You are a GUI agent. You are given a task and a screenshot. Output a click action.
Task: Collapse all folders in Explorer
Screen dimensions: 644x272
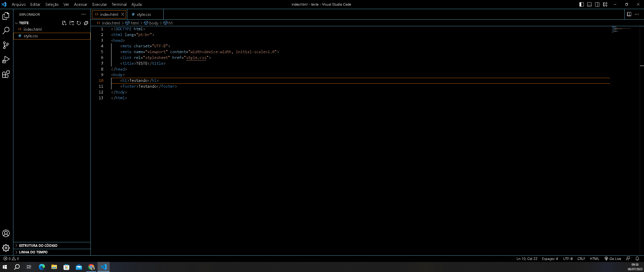86,23
